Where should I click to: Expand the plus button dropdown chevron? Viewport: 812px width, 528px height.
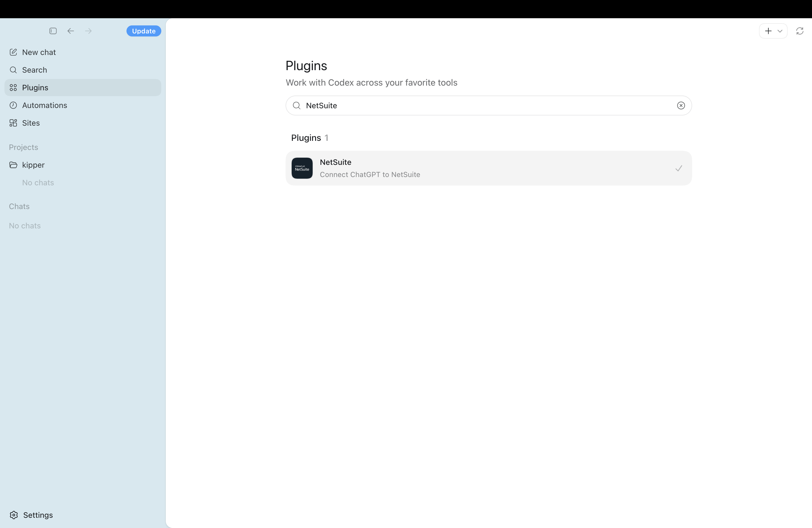[x=780, y=31]
